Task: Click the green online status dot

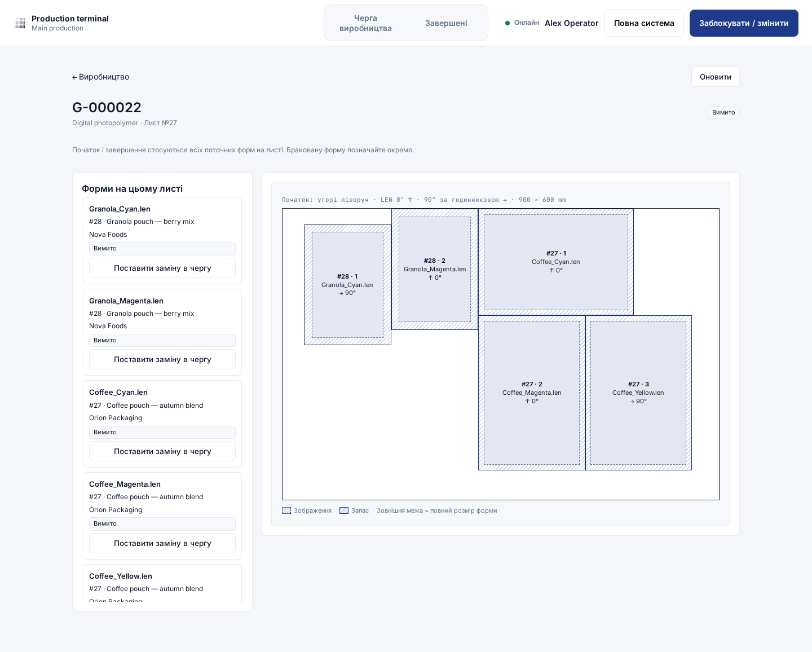Action: 507,23
